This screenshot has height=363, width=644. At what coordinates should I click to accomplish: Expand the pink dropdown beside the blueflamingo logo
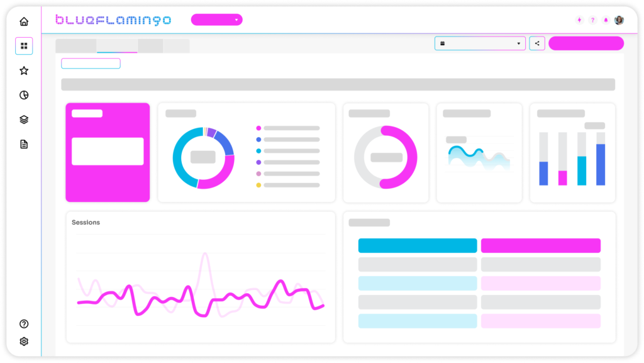coord(216,20)
